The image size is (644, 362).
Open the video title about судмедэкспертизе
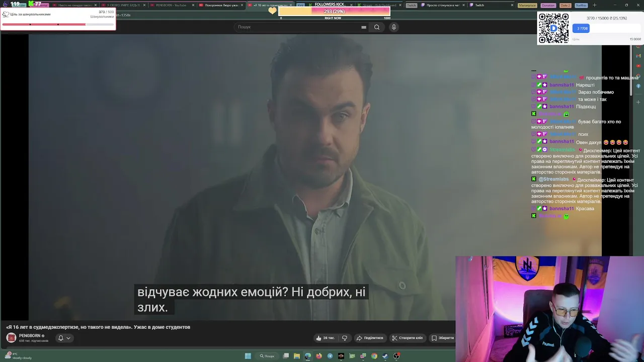point(98,327)
